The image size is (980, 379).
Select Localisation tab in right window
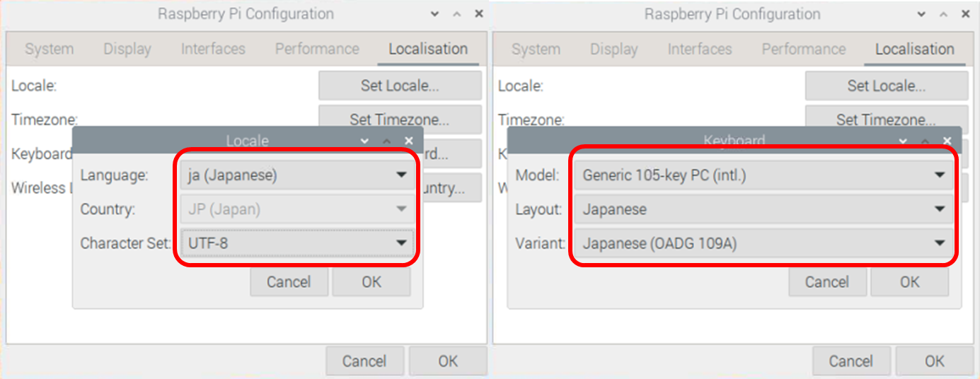pyautogui.click(x=915, y=49)
